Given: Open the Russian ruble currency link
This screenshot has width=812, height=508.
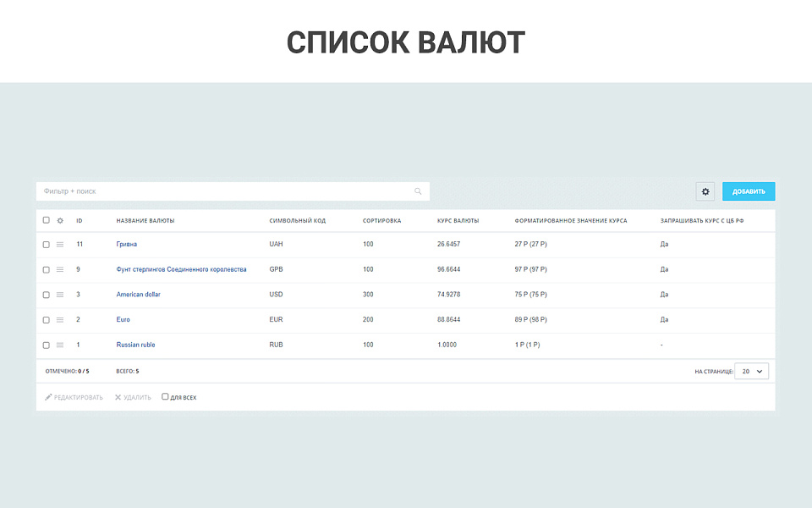Looking at the screenshot, I should tap(136, 345).
